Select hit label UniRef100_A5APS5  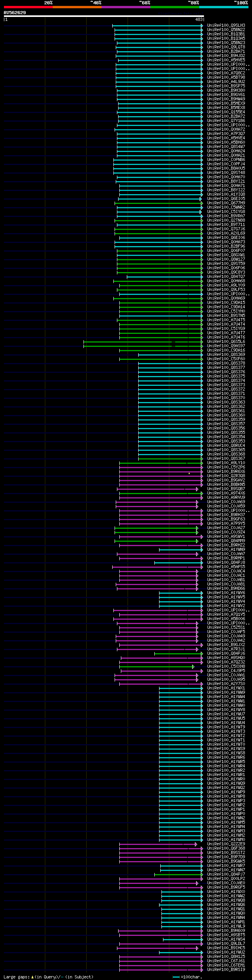click(226, 567)
